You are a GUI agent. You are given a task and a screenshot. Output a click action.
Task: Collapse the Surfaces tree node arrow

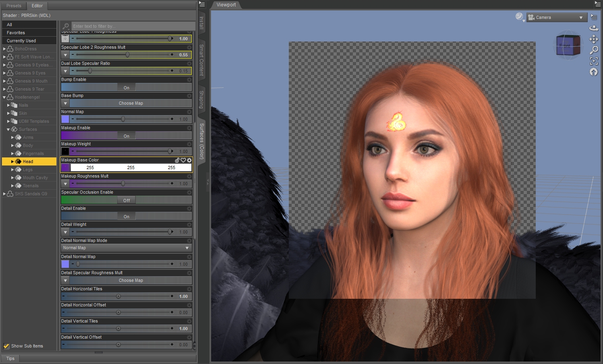8,129
